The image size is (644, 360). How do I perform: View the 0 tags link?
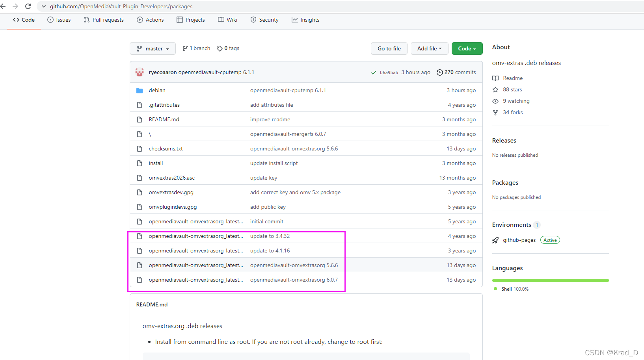(x=228, y=48)
